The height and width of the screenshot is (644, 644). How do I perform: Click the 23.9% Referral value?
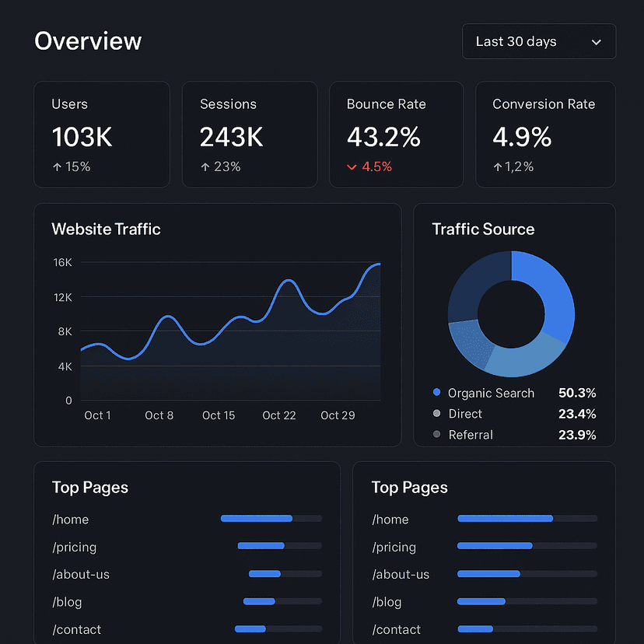point(577,435)
